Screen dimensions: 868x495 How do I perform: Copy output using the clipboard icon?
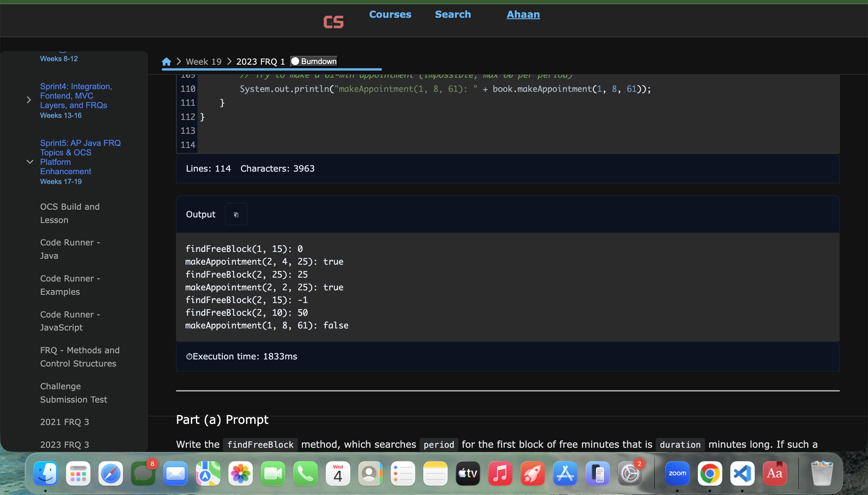tap(236, 214)
